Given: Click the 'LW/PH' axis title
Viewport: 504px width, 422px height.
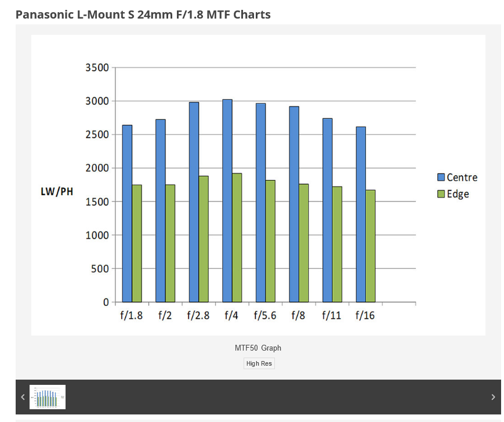Looking at the screenshot, I should [57, 192].
